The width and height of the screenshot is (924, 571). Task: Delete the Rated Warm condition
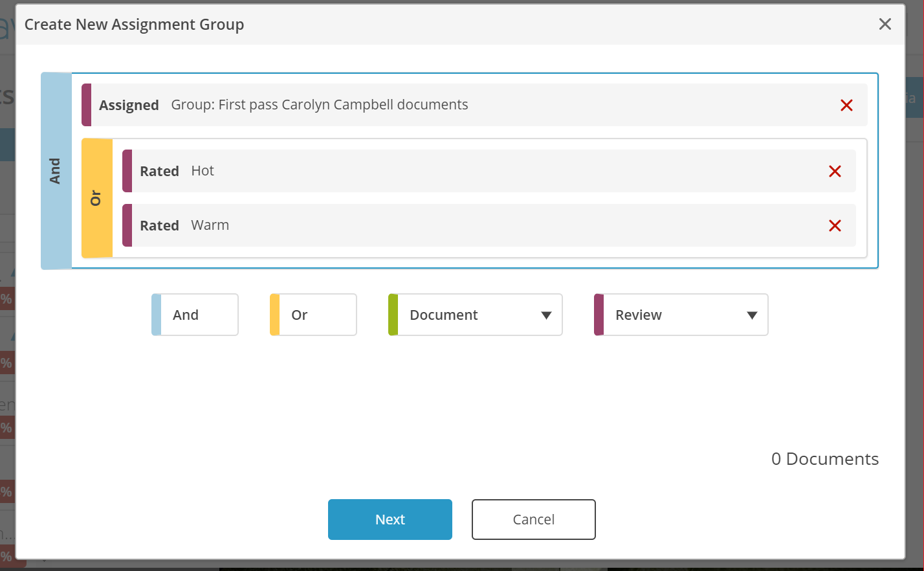click(x=835, y=225)
